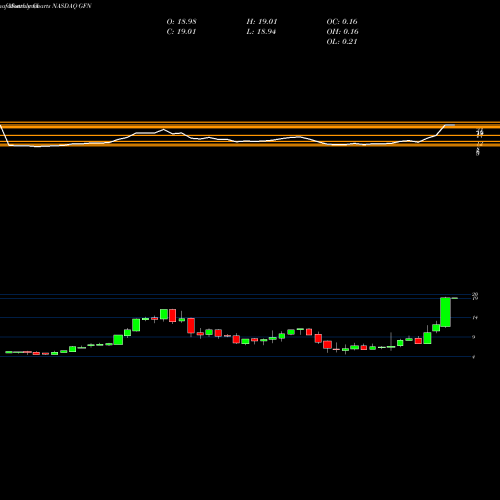Viewport: 500px width, 500px height.
Task: Click the '9' price axis label
Action: coord(474,337)
